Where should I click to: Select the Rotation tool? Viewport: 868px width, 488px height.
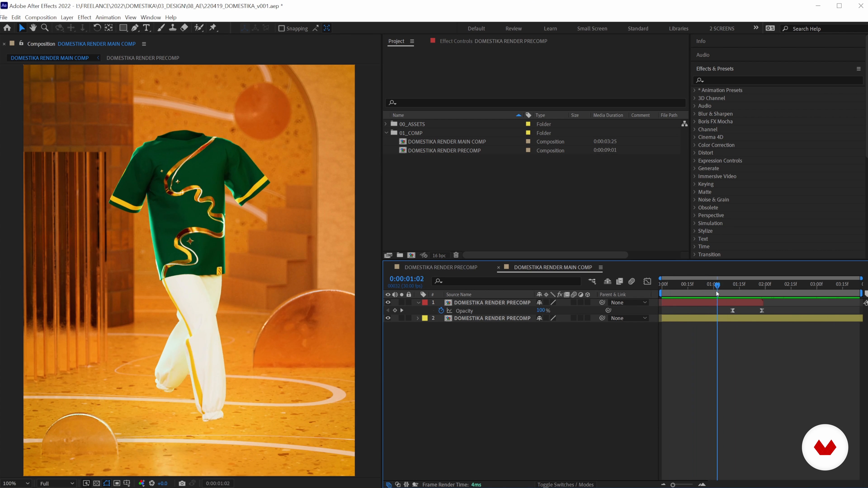(97, 28)
